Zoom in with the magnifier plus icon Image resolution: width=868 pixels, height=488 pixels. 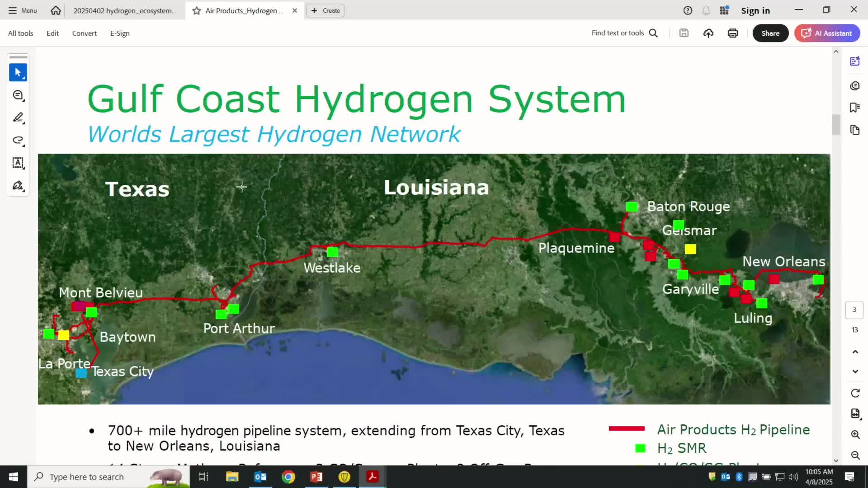coord(855,434)
